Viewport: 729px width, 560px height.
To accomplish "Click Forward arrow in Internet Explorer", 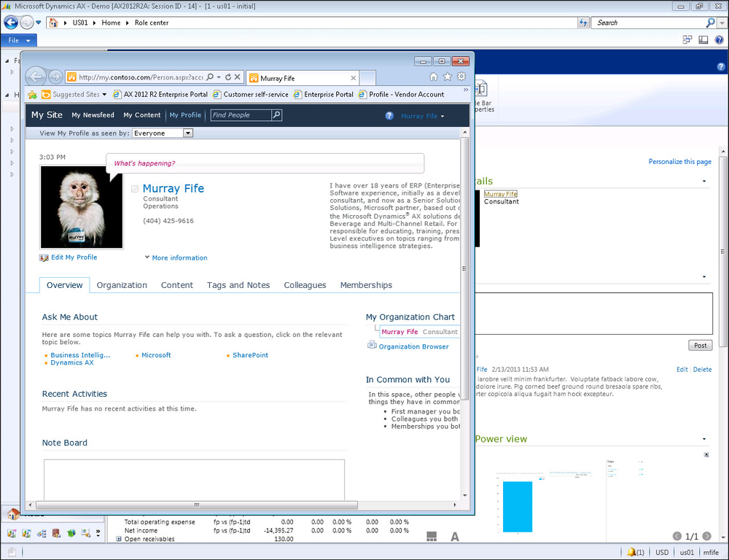I will tap(55, 77).
